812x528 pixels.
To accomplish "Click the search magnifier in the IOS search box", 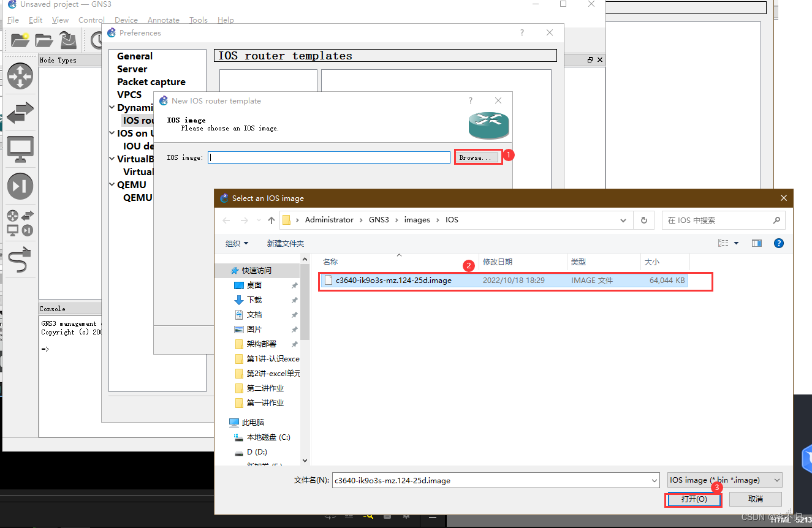I will point(776,220).
